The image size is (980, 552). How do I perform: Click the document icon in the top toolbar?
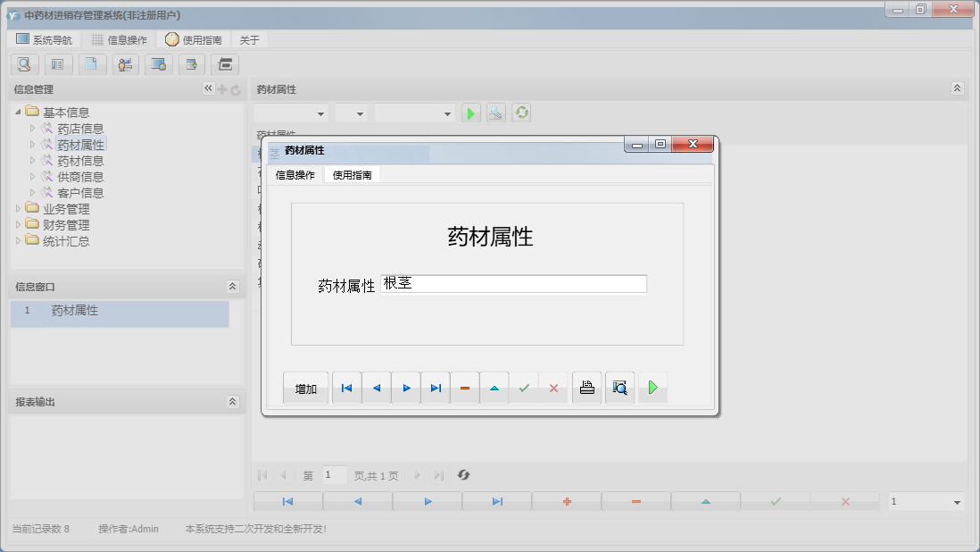[x=92, y=64]
